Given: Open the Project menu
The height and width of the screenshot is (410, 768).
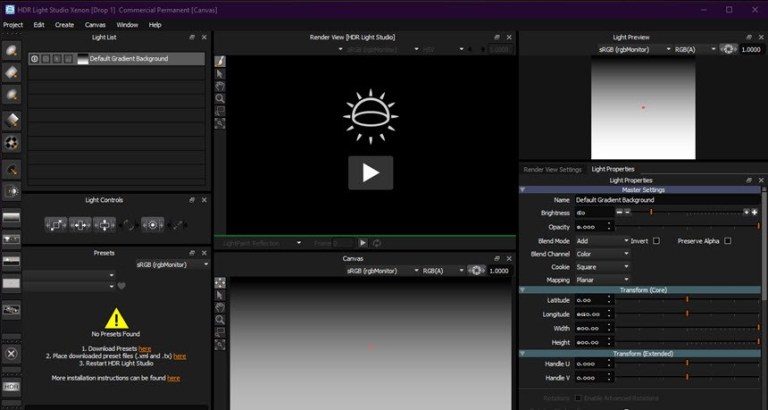Looking at the screenshot, I should point(13,24).
